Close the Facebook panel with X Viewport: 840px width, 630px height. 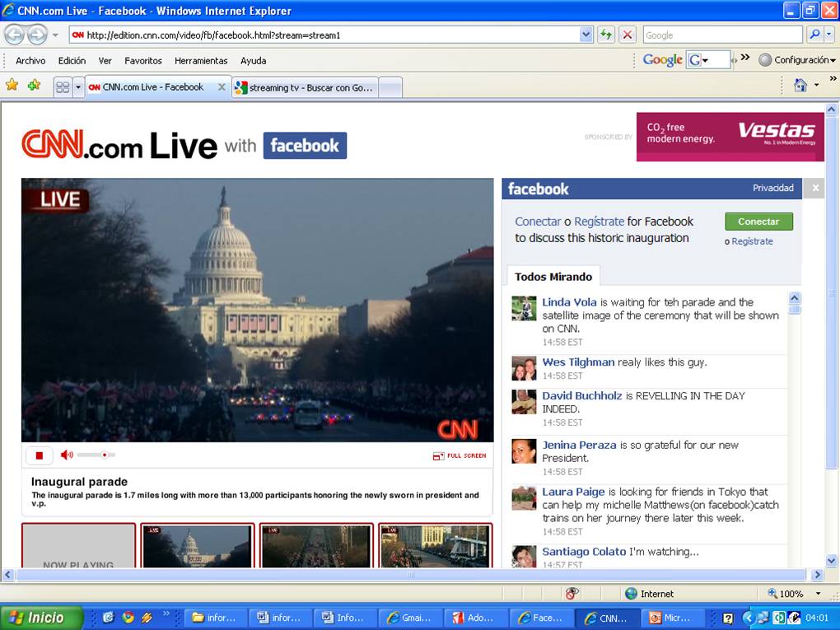point(814,188)
